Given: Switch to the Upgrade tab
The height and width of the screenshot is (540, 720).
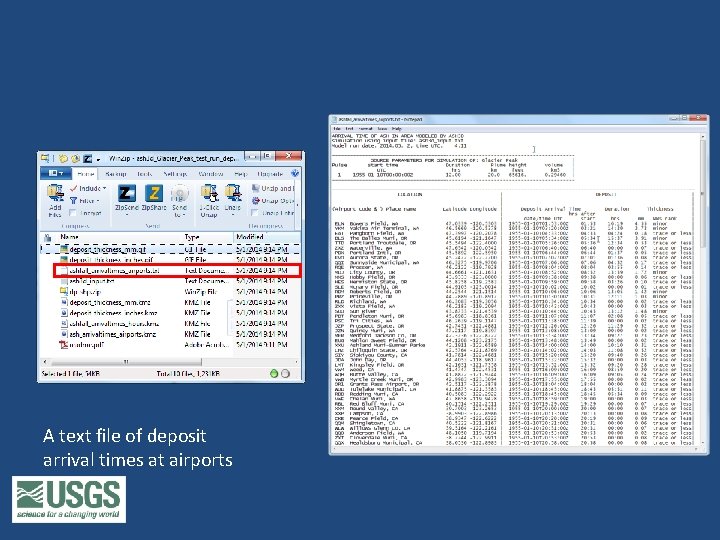Looking at the screenshot, I should pyautogui.click(x=270, y=174).
